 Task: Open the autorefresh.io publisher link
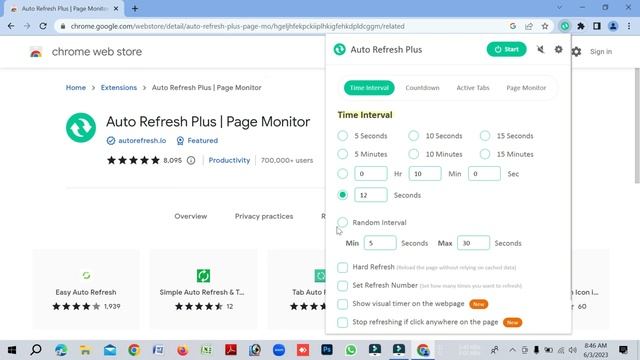[x=142, y=140]
